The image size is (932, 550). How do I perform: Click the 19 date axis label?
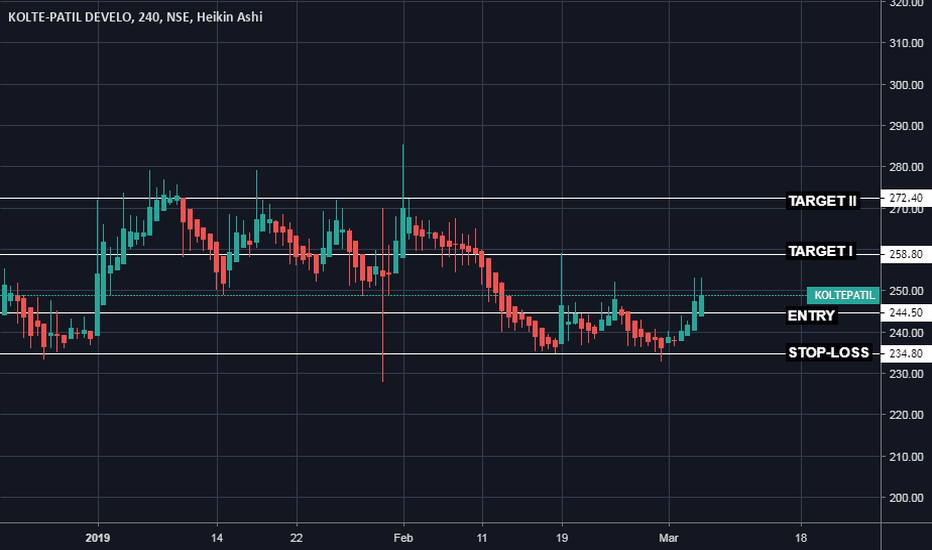[561, 538]
